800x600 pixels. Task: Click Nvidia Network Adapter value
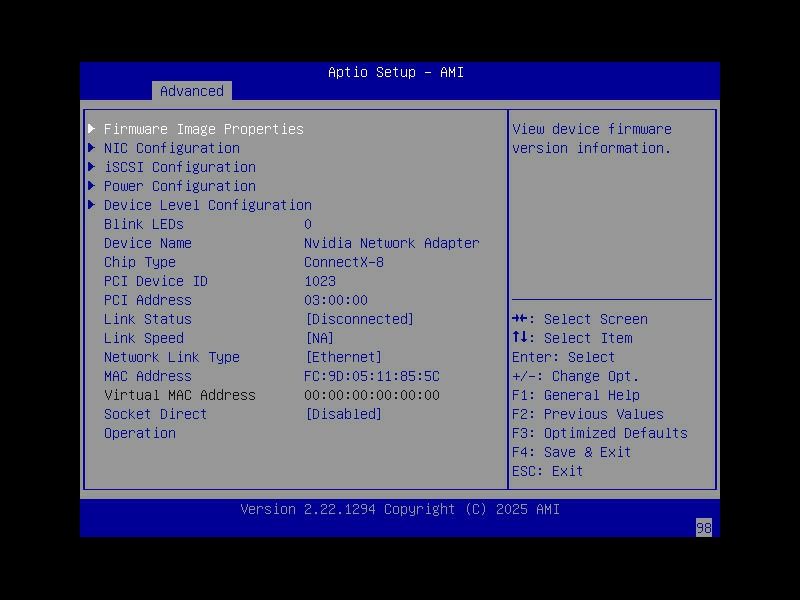(x=391, y=243)
